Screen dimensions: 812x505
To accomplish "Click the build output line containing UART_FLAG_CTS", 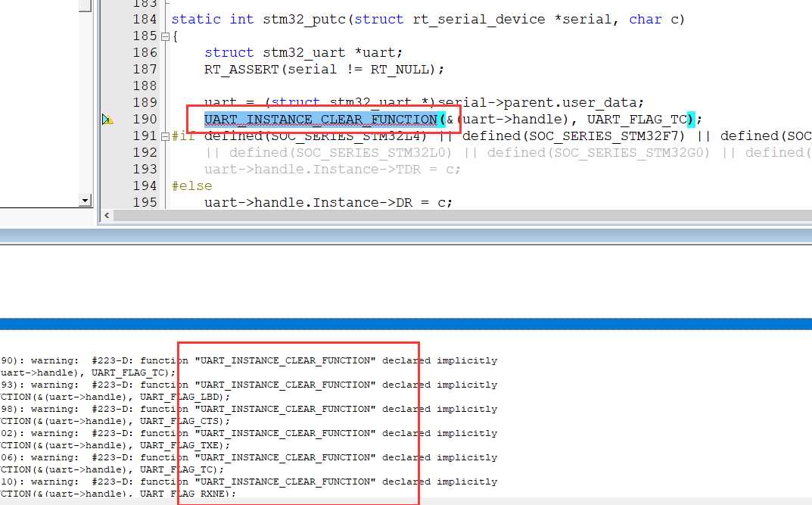I will click(x=115, y=421).
